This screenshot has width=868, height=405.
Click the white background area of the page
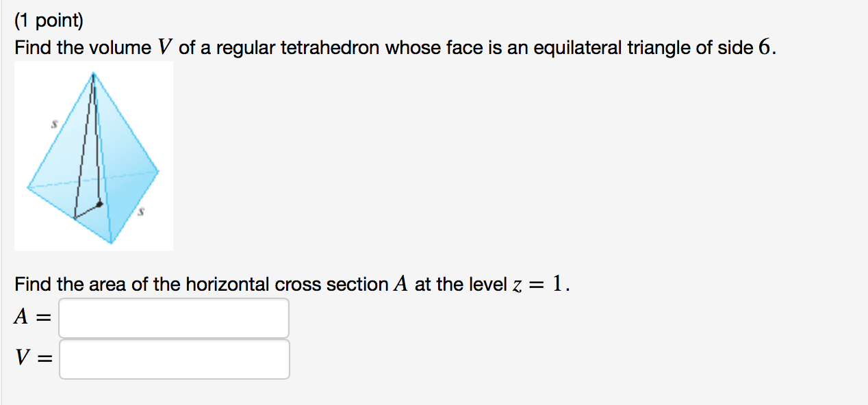[548, 171]
